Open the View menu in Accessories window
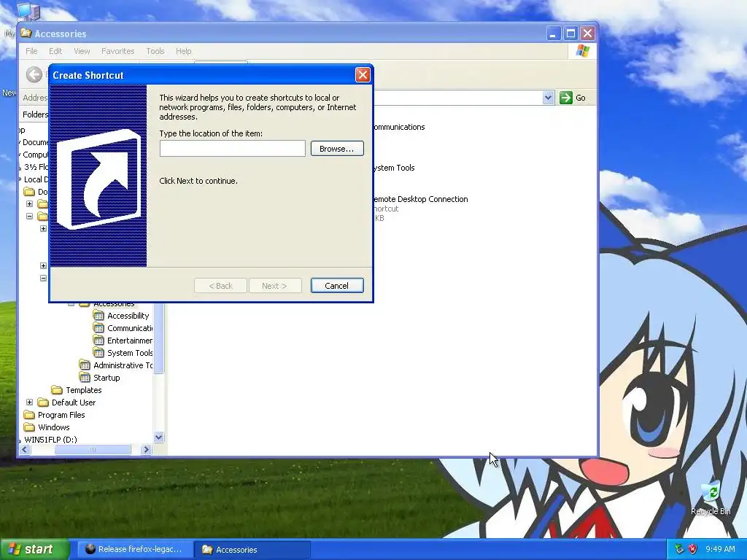The image size is (747, 560). click(82, 51)
